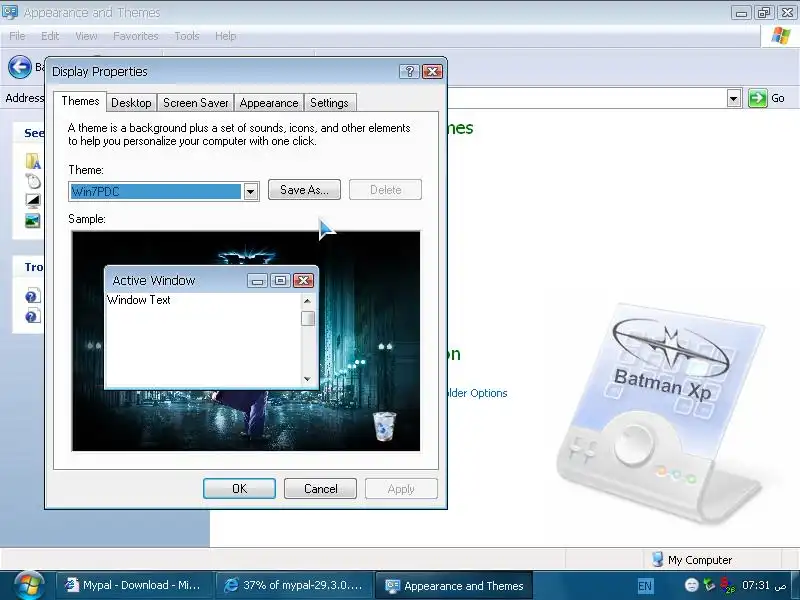The image size is (800, 600).
Task: Open the Mouse Pointers icon in side panel
Action: pos(33,181)
